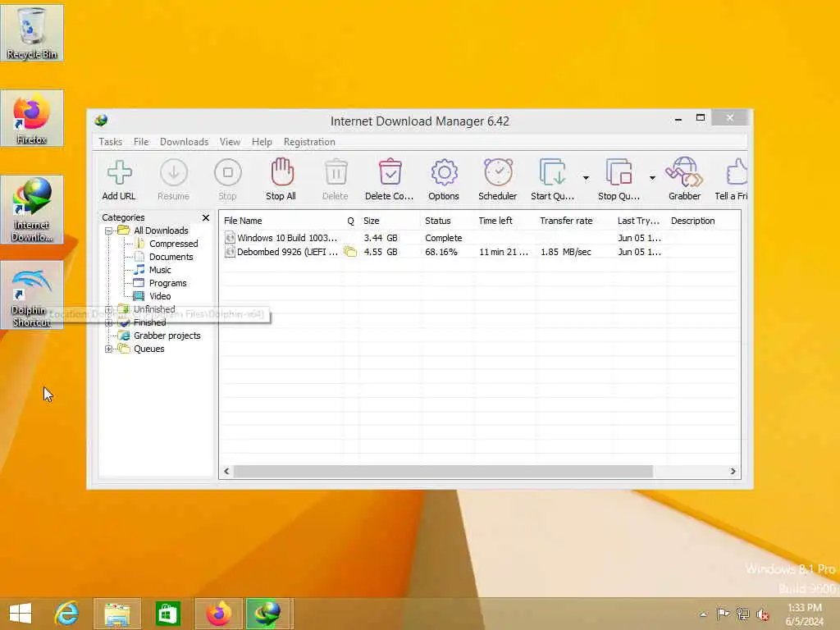Click the Complete status cell
The height and width of the screenshot is (630, 840).
click(x=443, y=238)
